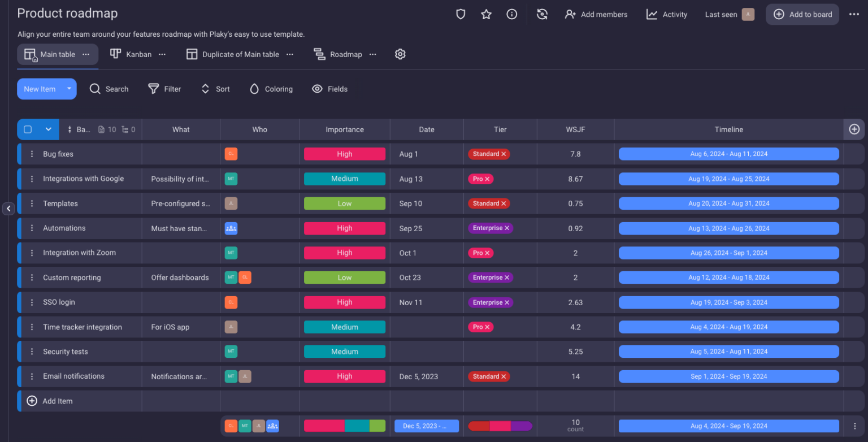Click the Add to board button
Screen dimensions: 868x442
coord(802,14)
